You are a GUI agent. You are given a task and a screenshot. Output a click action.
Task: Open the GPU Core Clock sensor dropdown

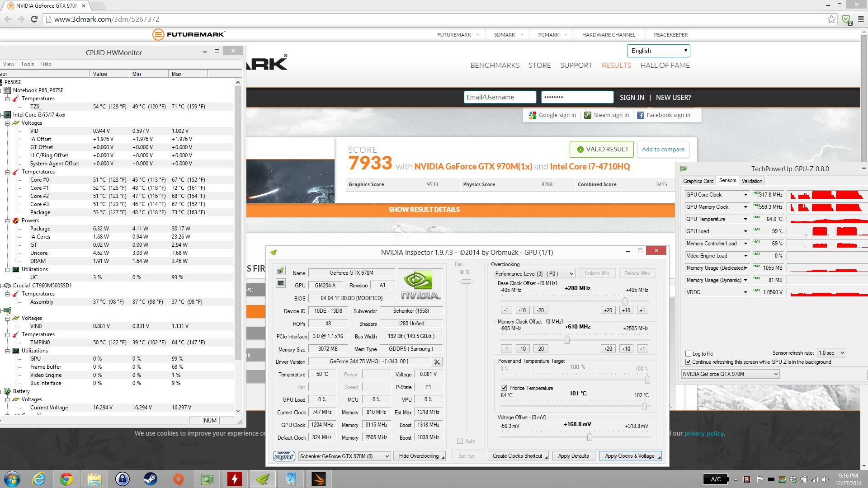click(x=745, y=195)
